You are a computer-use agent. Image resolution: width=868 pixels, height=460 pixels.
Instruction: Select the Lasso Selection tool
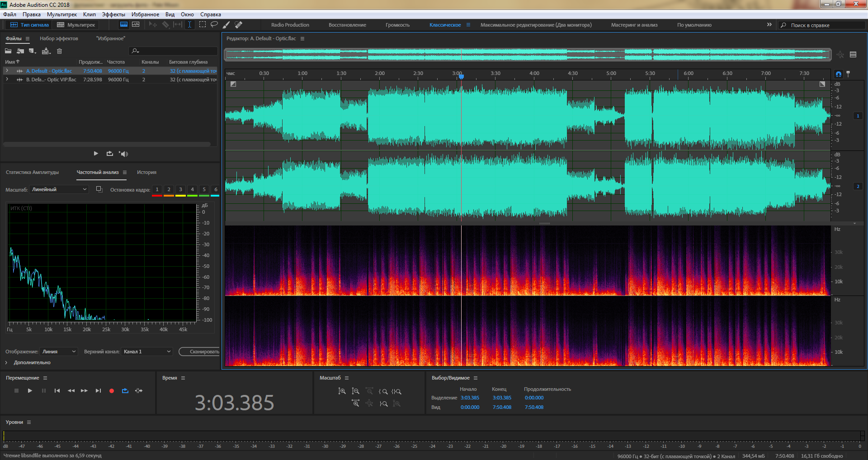[214, 25]
